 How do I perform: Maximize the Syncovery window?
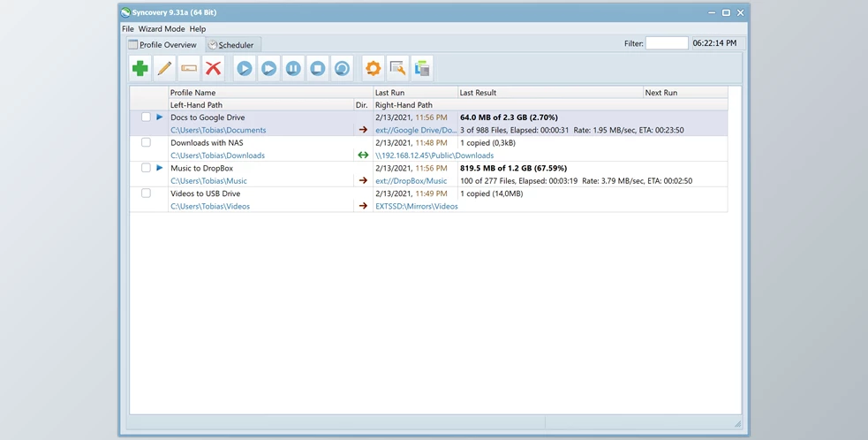pyautogui.click(x=726, y=12)
